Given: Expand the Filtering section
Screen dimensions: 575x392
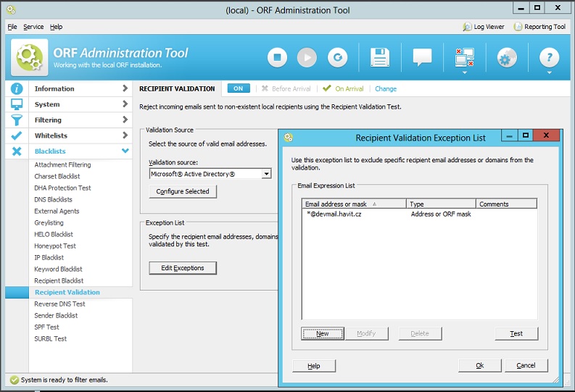Looking at the screenshot, I should tap(69, 120).
